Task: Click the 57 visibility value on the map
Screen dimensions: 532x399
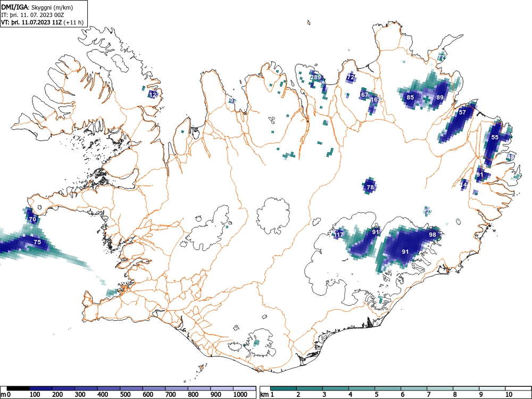Action: (x=462, y=112)
